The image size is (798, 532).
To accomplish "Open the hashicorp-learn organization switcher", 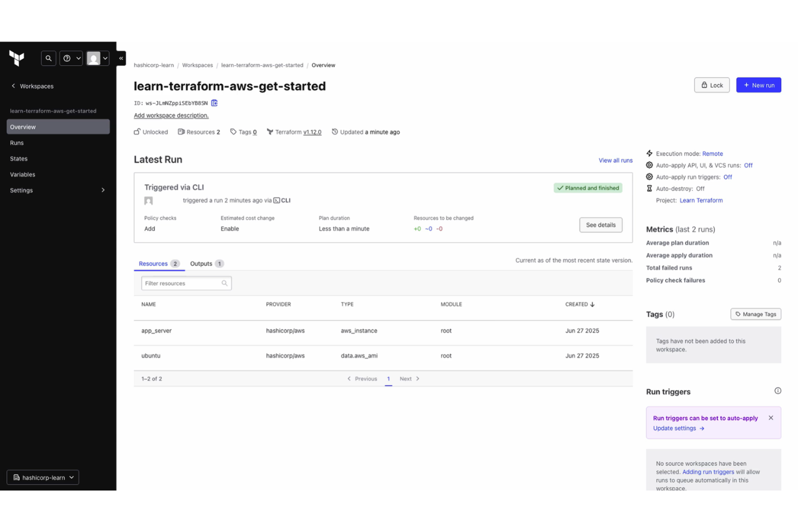I will click(43, 477).
